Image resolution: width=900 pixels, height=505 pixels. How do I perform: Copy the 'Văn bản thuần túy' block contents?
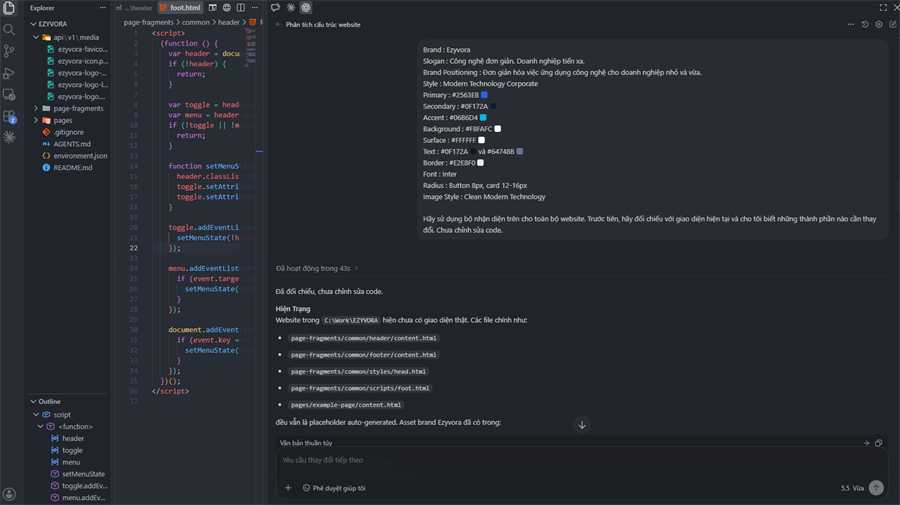(x=878, y=443)
